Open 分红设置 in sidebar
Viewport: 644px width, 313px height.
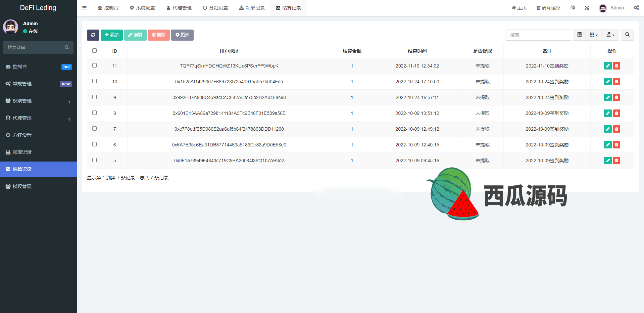[38, 135]
